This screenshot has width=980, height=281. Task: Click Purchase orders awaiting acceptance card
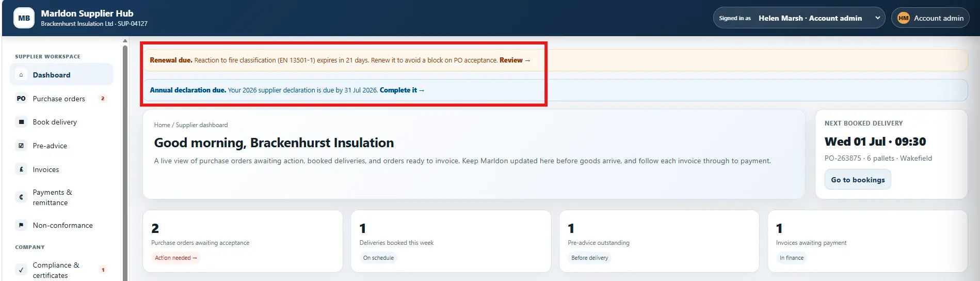pyautogui.click(x=243, y=241)
